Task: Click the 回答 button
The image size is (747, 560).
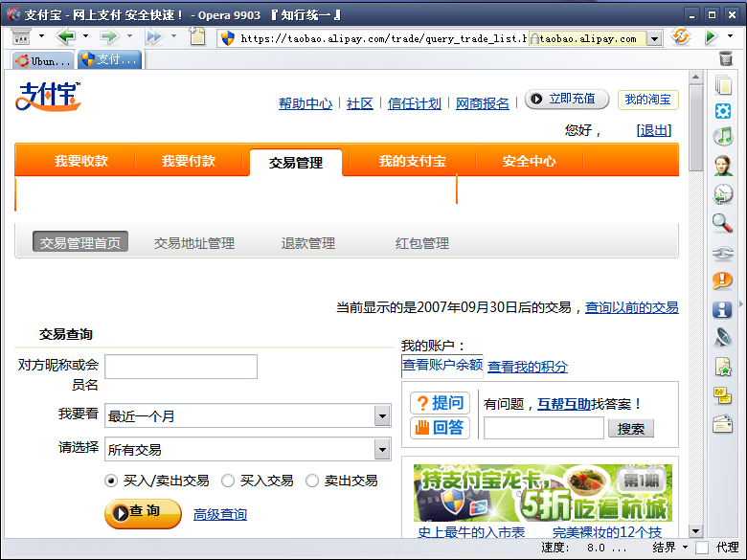Action: 440,427
